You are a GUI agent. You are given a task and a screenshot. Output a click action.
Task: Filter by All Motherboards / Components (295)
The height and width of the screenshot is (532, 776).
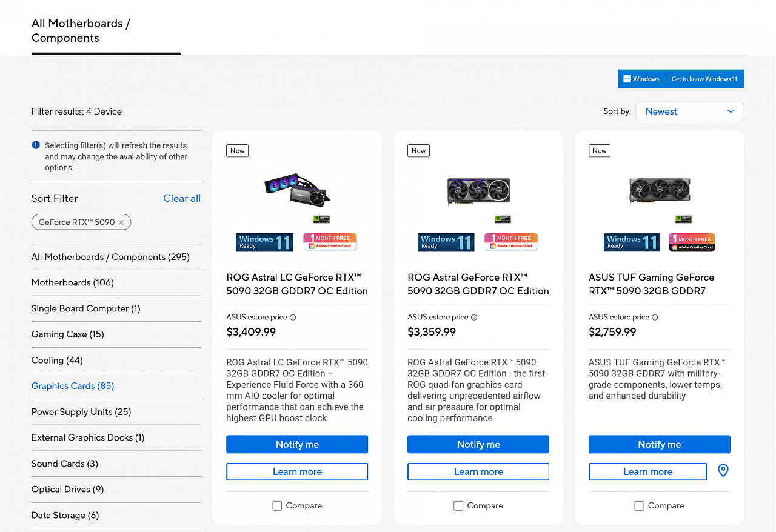coord(110,257)
